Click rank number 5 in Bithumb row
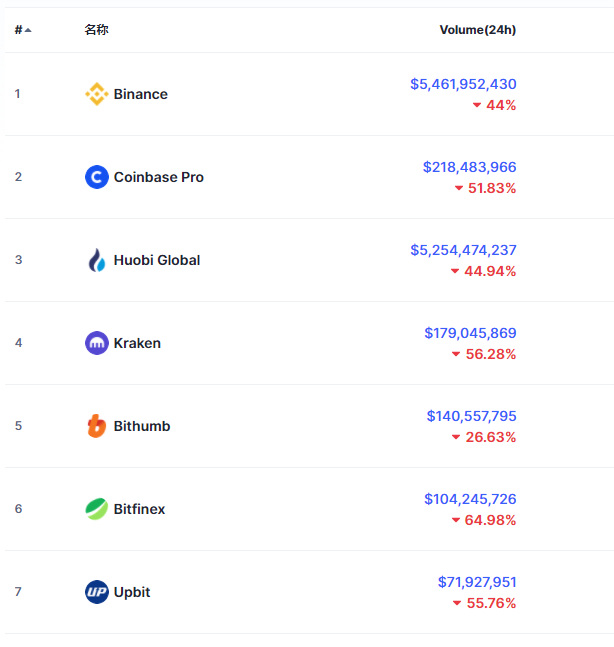This screenshot has height=647, width=614. pos(18,425)
